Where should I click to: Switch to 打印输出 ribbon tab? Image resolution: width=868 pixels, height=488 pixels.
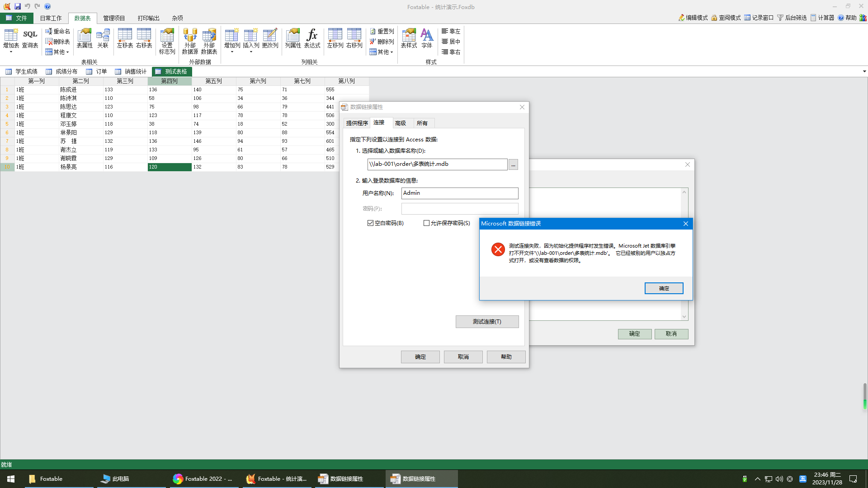(149, 18)
